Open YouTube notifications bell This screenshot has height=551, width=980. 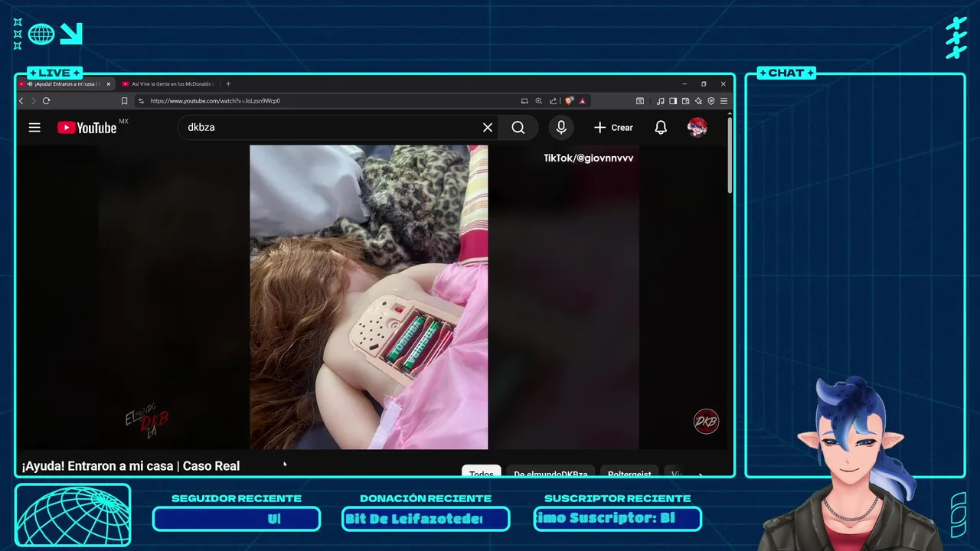661,128
